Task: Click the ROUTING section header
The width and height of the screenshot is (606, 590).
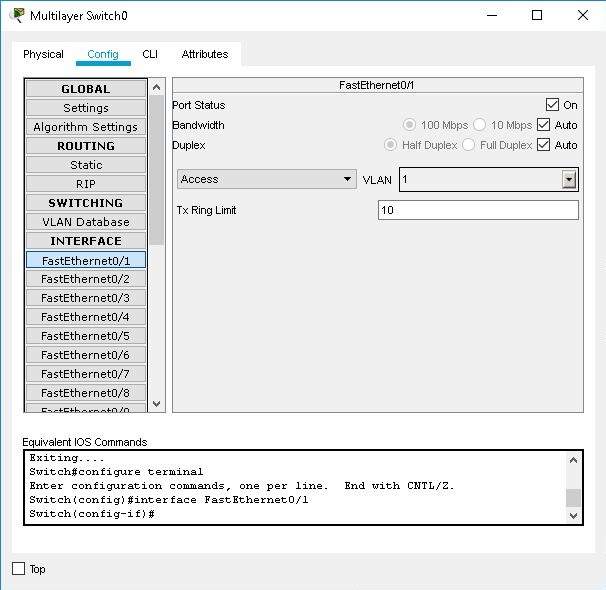Action: (86, 146)
